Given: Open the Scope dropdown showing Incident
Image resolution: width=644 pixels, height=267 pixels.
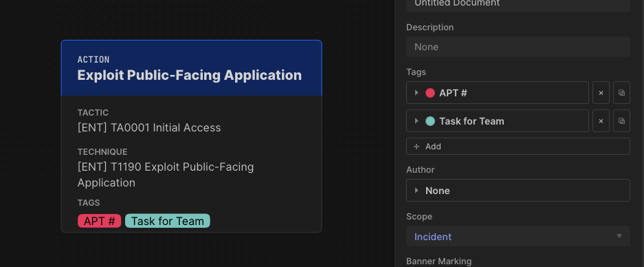Looking at the screenshot, I should 518,236.
